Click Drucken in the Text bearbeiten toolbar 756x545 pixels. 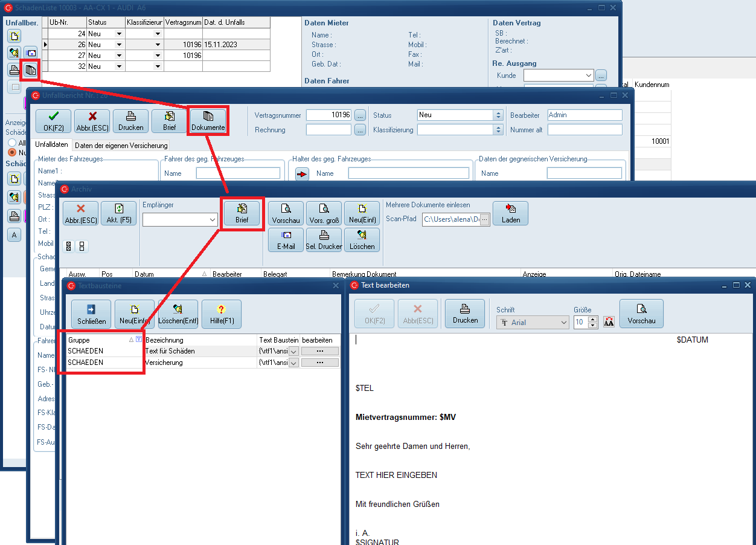(464, 314)
